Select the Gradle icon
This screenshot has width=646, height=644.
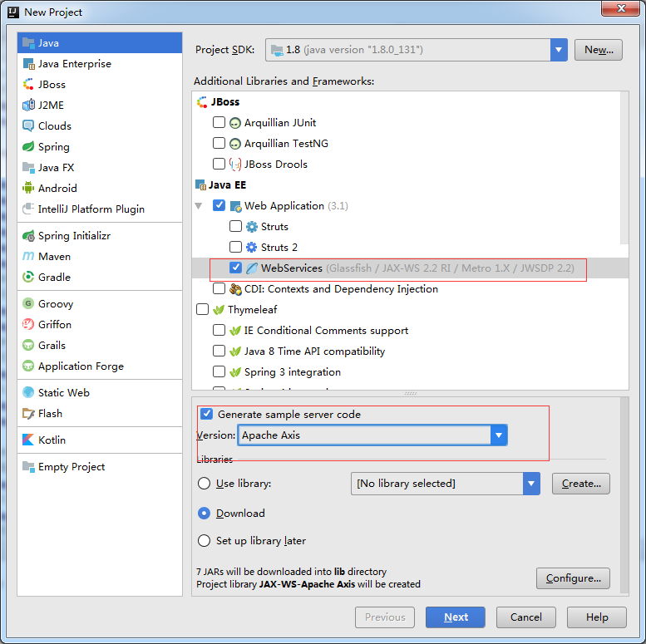click(x=28, y=277)
